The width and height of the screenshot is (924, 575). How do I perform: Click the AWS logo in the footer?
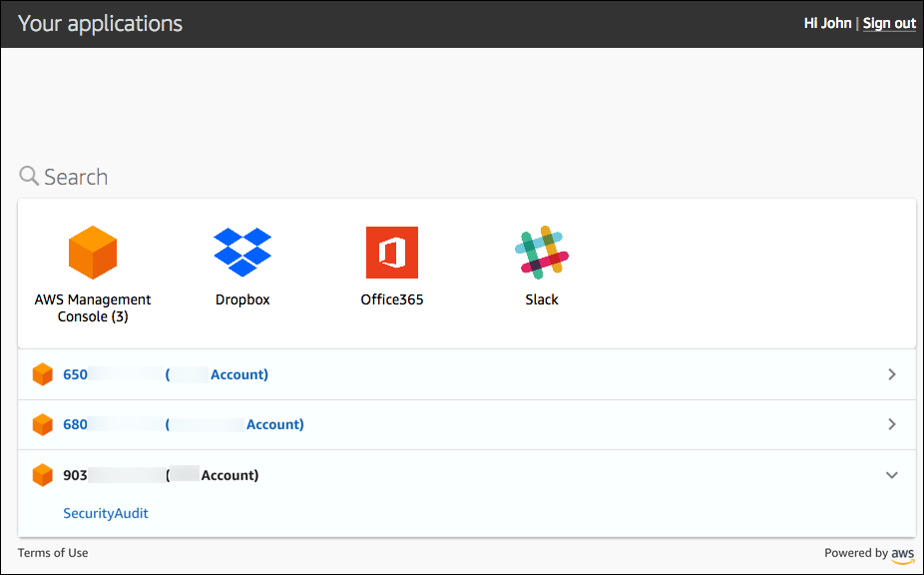902,554
